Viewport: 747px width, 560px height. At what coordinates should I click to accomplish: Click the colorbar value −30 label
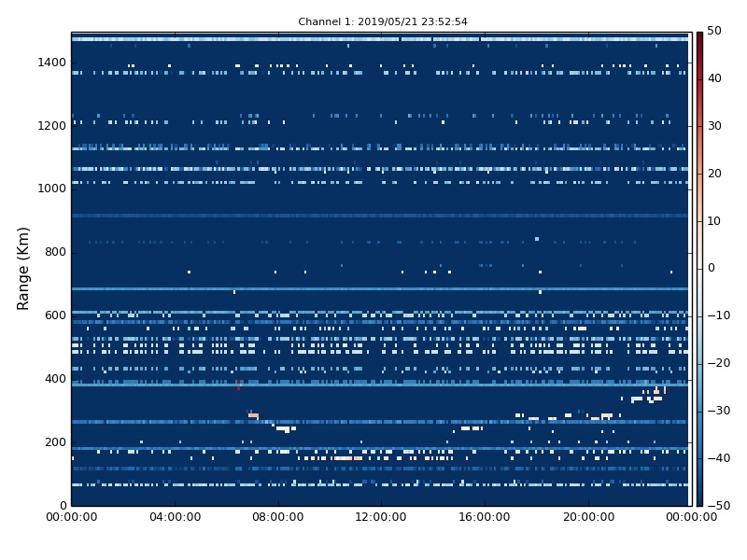point(718,411)
